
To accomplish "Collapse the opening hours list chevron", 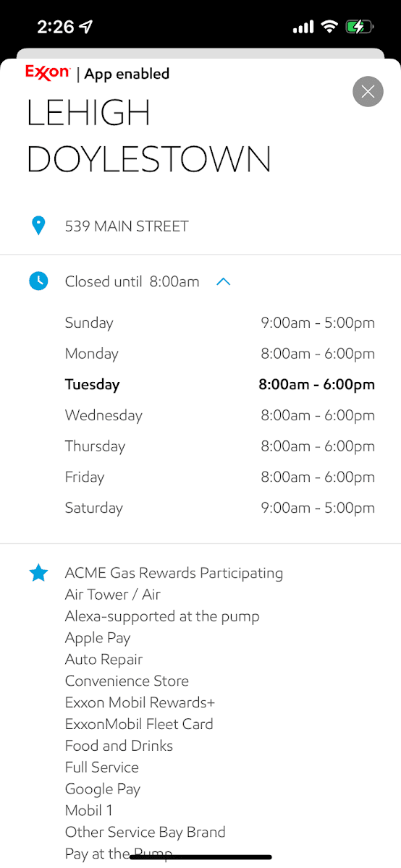I will pos(224,281).
